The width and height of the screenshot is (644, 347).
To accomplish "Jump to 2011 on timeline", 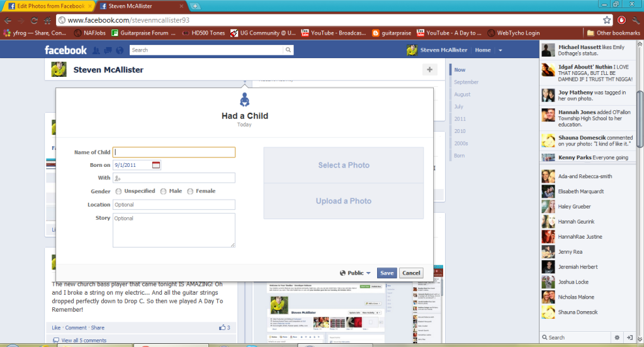I will click(x=460, y=119).
